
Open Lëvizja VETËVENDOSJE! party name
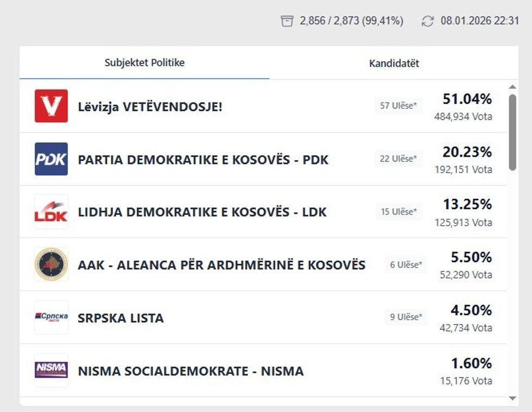coord(150,106)
